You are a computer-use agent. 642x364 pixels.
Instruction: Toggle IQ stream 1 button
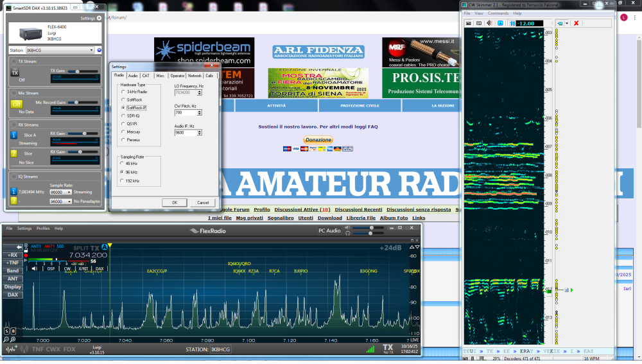pos(13,191)
